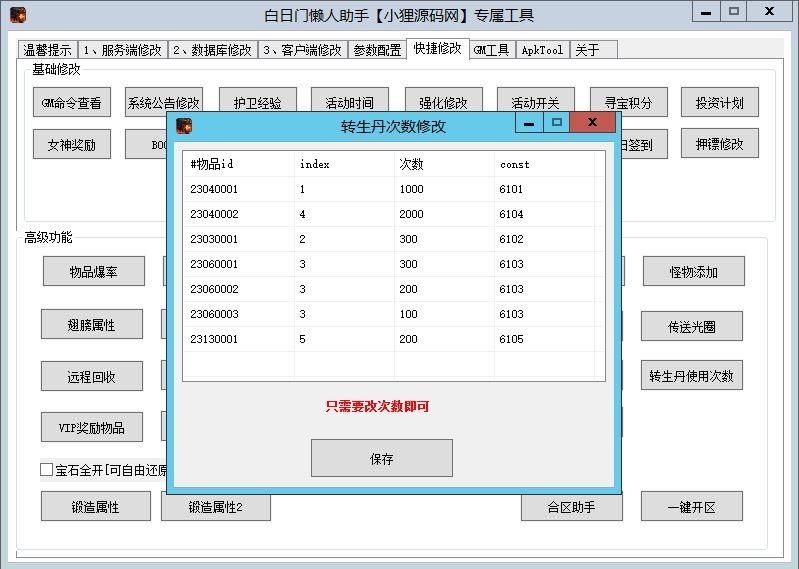Maximize the 转生丹次数修改 dialog

[557, 123]
